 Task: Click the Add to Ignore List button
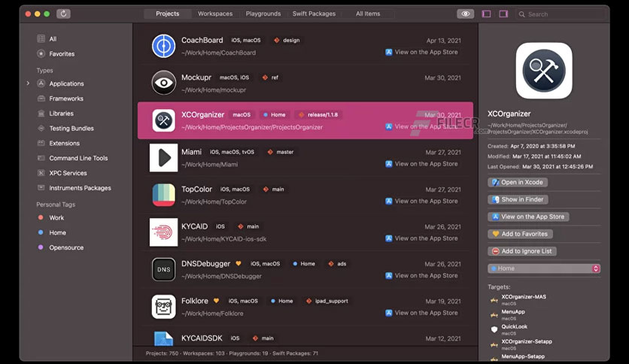[522, 251]
